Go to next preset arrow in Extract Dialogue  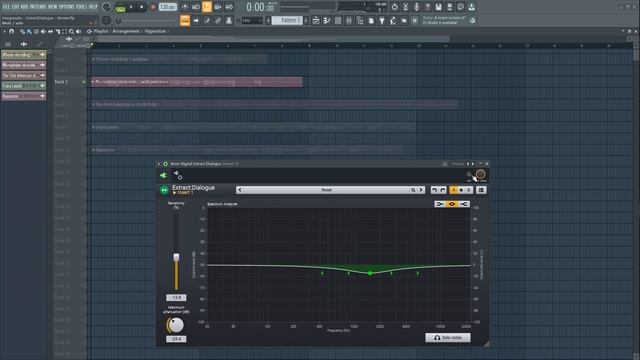(x=421, y=190)
